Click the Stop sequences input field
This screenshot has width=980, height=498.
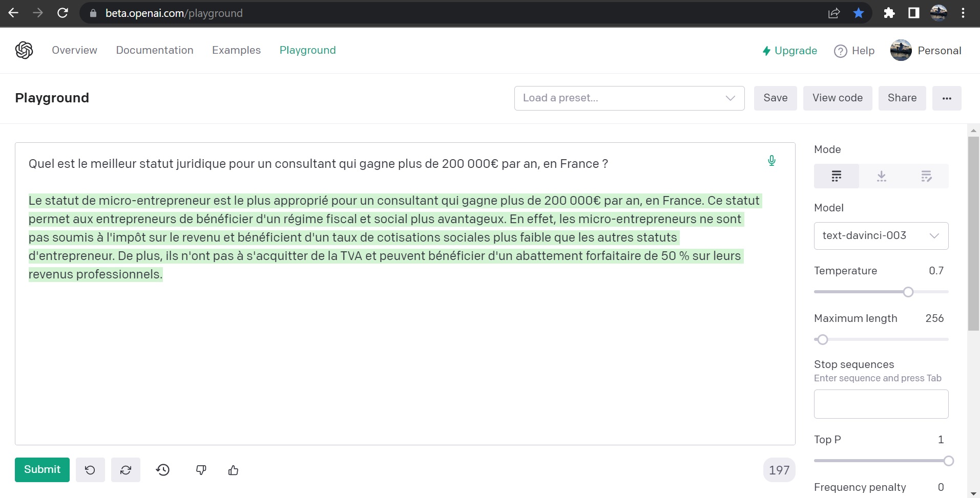(881, 404)
